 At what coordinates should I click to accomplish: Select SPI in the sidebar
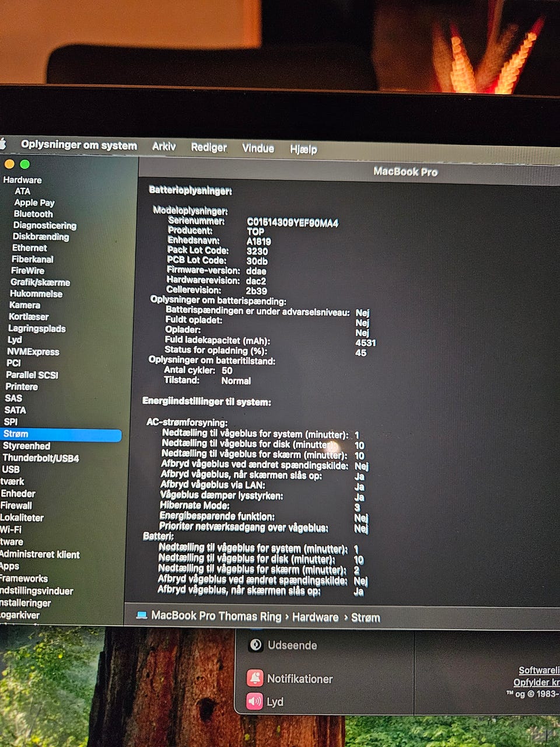click(x=10, y=421)
